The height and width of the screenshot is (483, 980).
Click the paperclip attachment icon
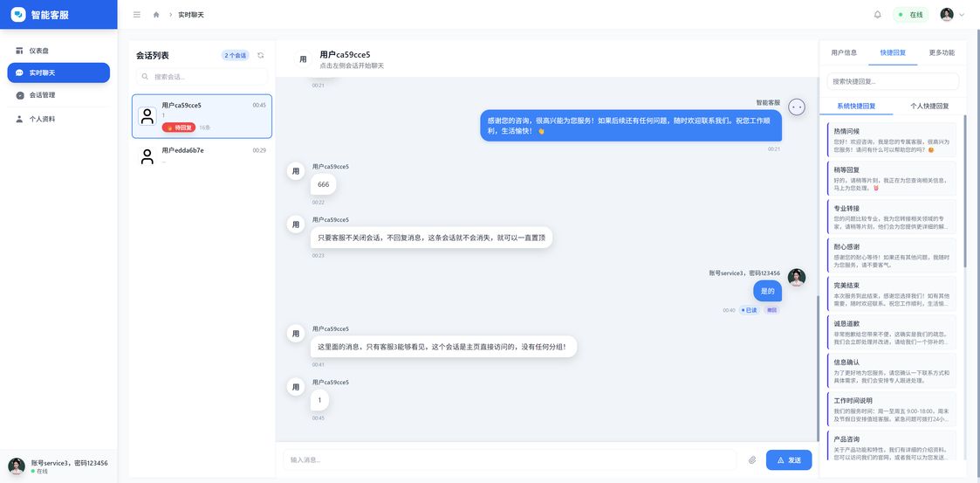[752, 459]
